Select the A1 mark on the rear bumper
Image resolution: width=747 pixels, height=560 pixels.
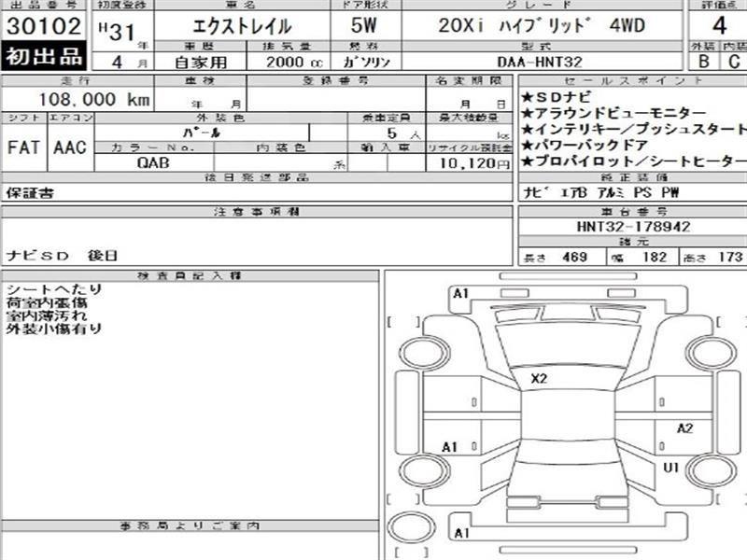point(461,533)
